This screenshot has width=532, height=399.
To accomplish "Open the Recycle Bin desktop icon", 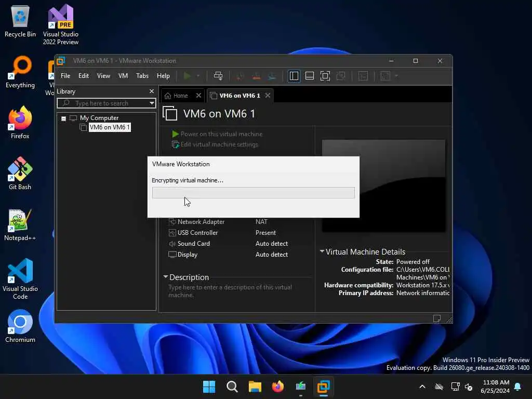I will pyautogui.click(x=20, y=21).
